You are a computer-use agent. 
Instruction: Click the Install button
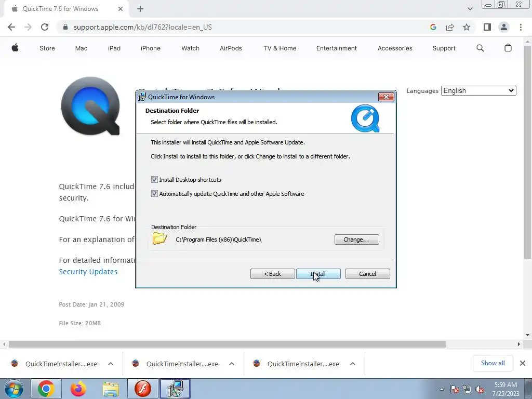318,274
